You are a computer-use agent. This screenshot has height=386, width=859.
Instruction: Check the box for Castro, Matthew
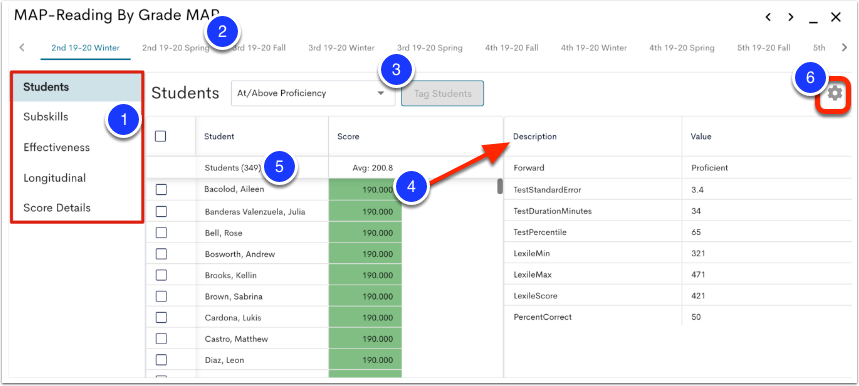click(161, 339)
